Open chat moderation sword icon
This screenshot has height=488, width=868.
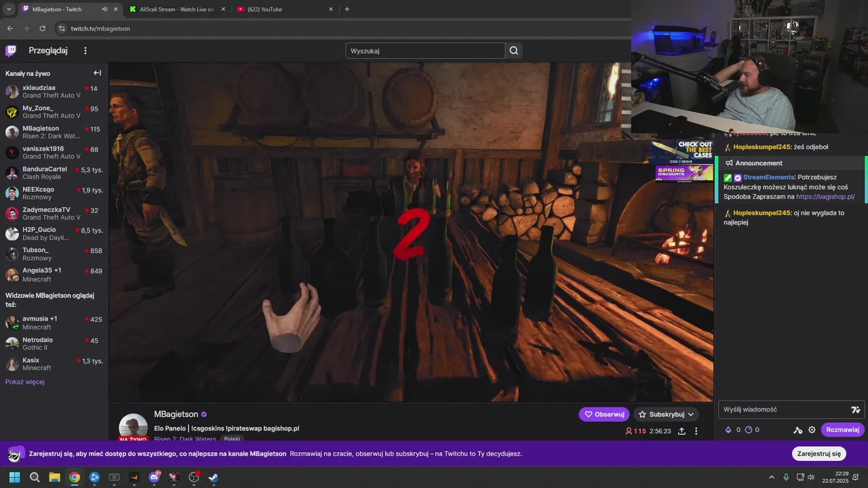click(x=798, y=430)
